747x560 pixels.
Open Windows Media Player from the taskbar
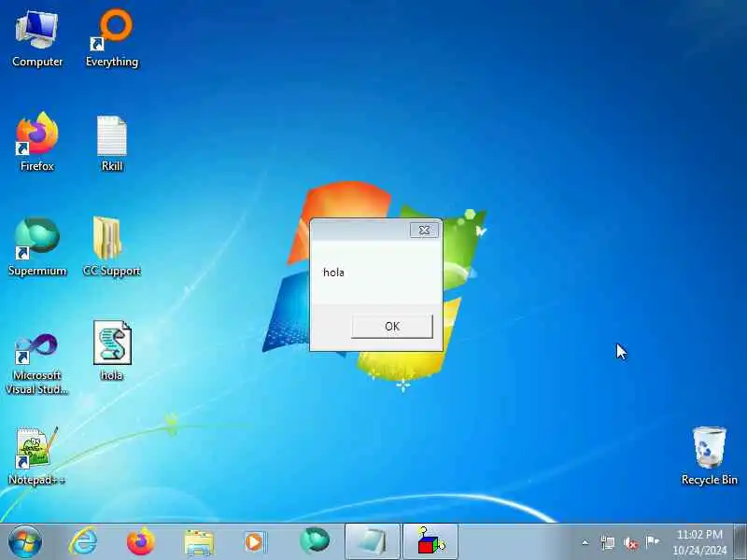click(x=256, y=542)
